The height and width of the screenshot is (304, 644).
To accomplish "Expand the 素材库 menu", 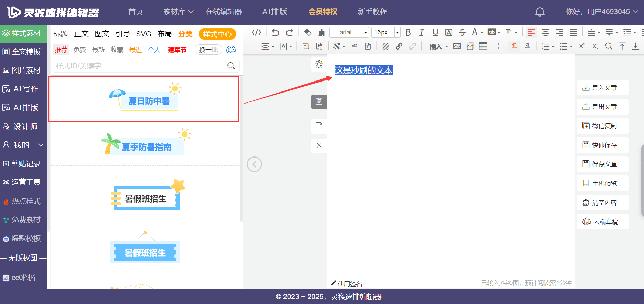I will (178, 12).
